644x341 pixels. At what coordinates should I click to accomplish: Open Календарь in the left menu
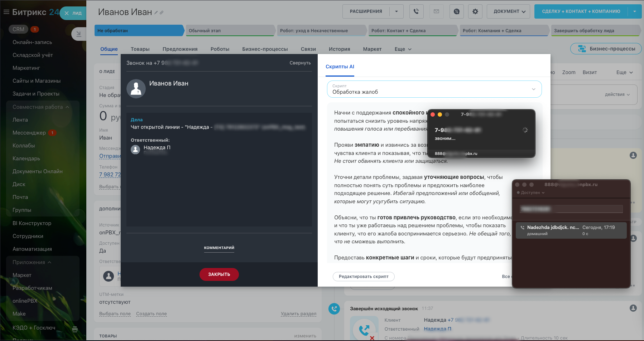click(x=26, y=159)
